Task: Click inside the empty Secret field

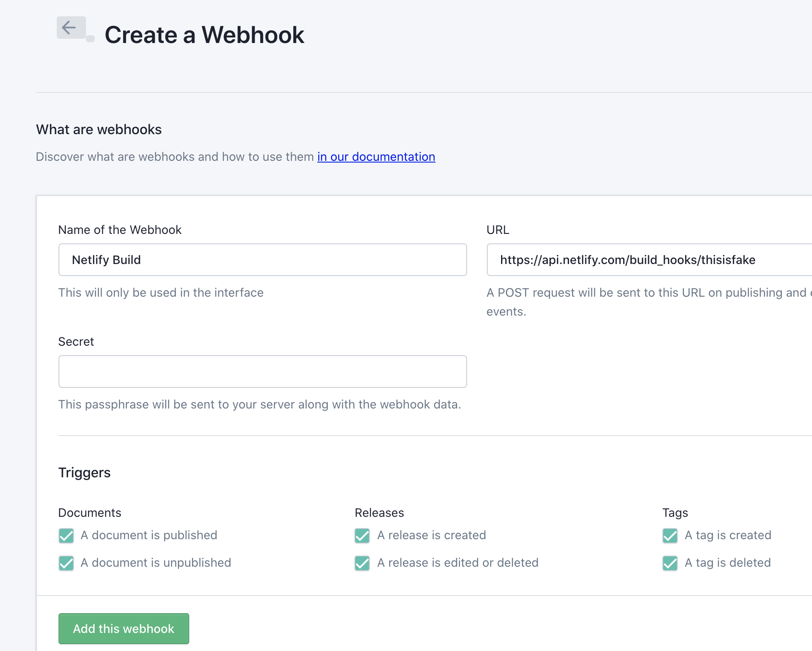Action: [262, 371]
